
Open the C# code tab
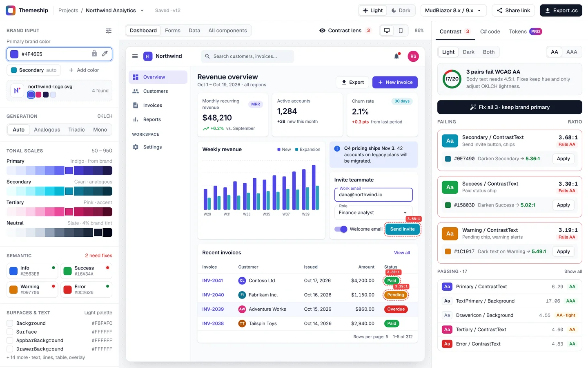point(490,31)
